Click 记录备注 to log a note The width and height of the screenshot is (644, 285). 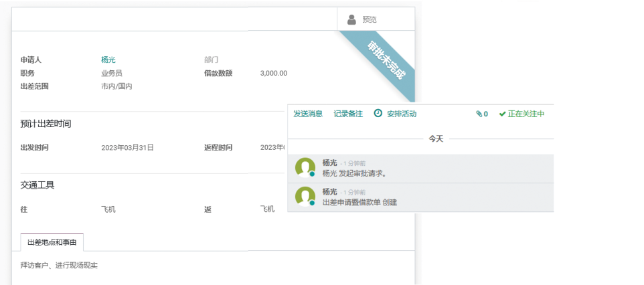[x=348, y=114]
